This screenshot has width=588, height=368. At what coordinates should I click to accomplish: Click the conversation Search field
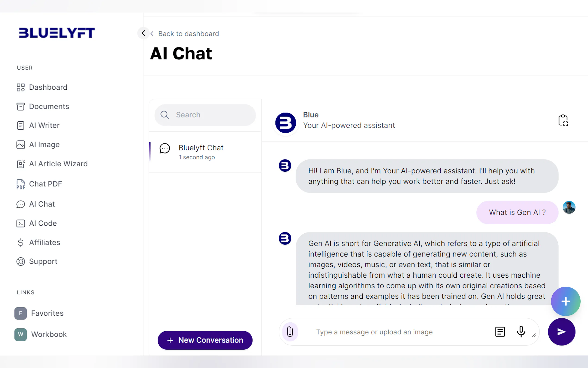pos(205,115)
